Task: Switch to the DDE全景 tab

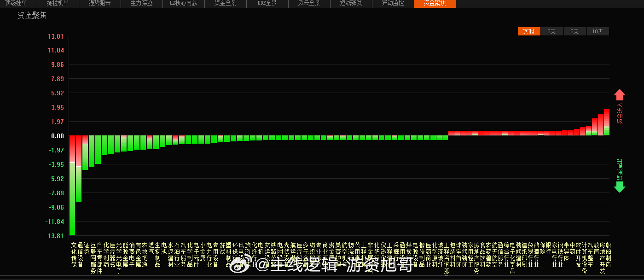Action: tap(267, 4)
